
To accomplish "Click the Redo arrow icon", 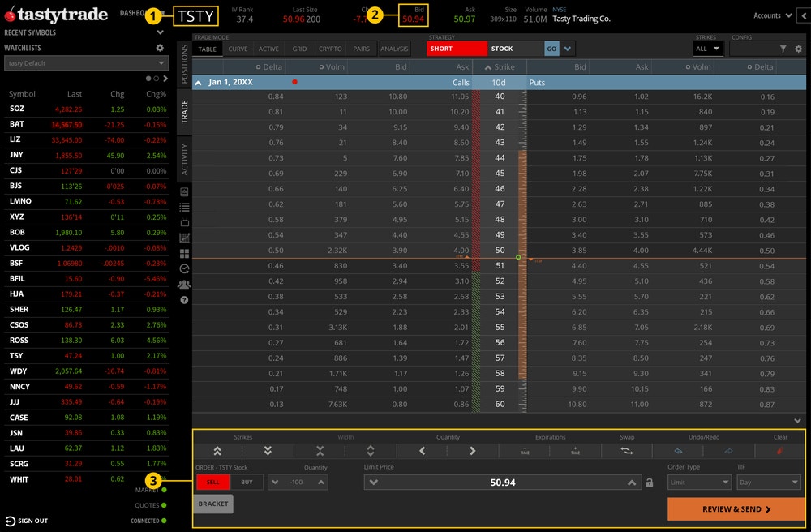I will point(728,451).
